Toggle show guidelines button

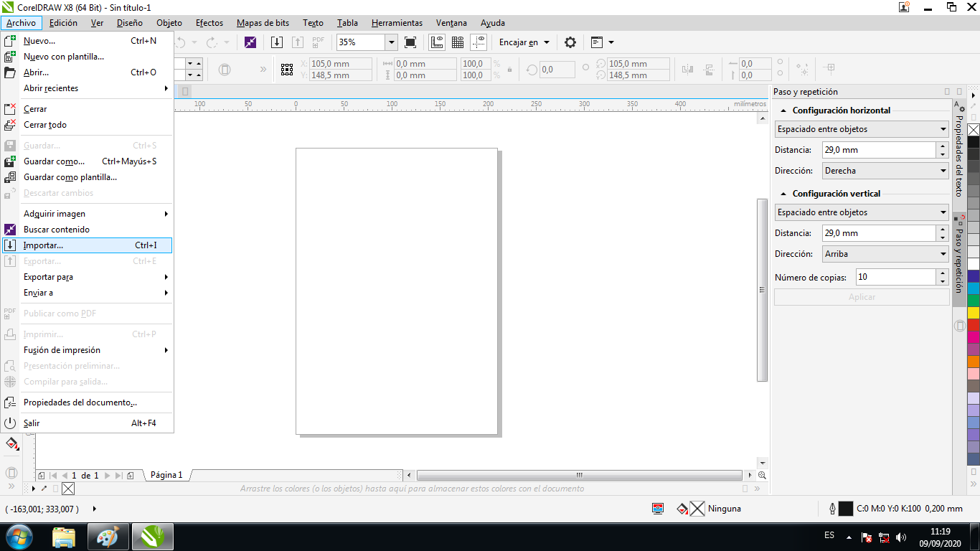pos(479,42)
